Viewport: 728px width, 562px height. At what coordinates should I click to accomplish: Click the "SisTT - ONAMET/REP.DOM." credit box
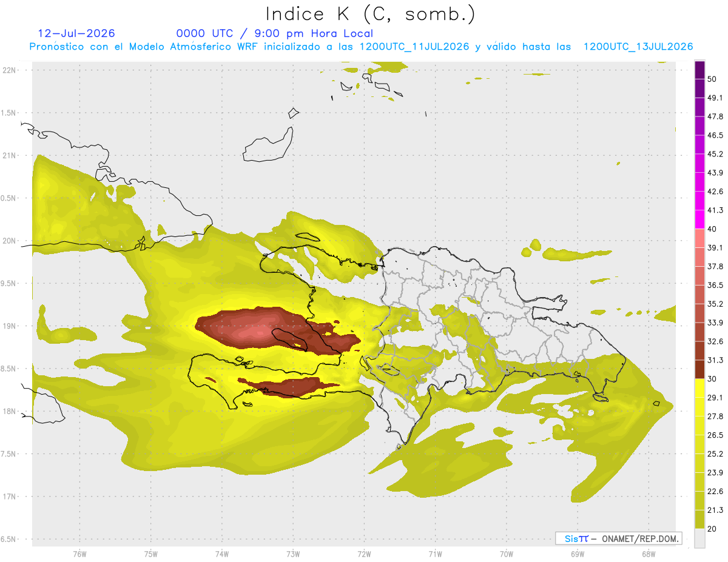pyautogui.click(x=618, y=538)
